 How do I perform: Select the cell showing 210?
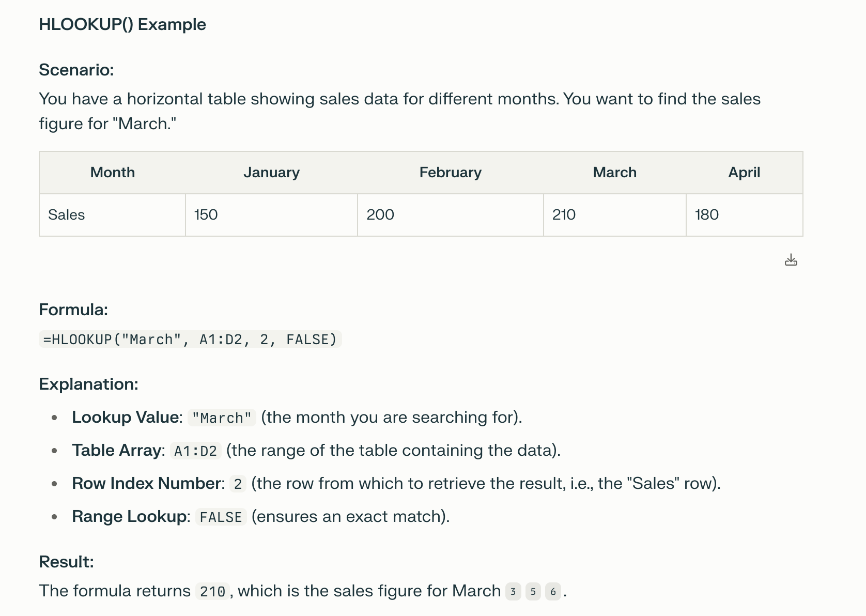pyautogui.click(x=614, y=215)
